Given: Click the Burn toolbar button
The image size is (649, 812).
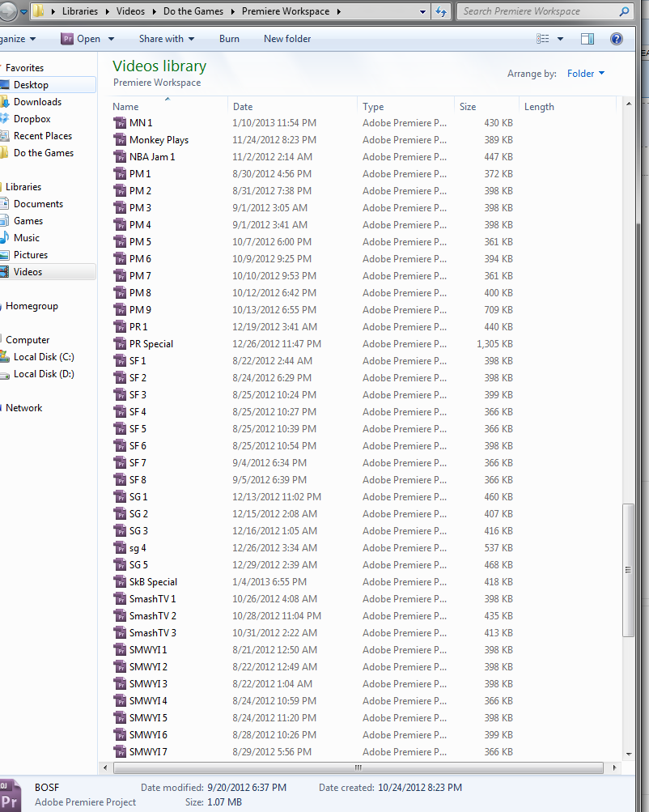Looking at the screenshot, I should (229, 39).
